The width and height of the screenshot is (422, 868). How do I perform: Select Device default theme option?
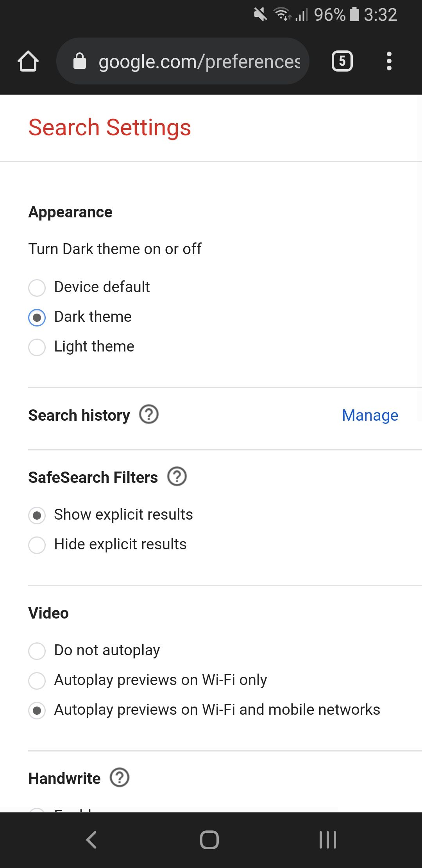point(37,288)
